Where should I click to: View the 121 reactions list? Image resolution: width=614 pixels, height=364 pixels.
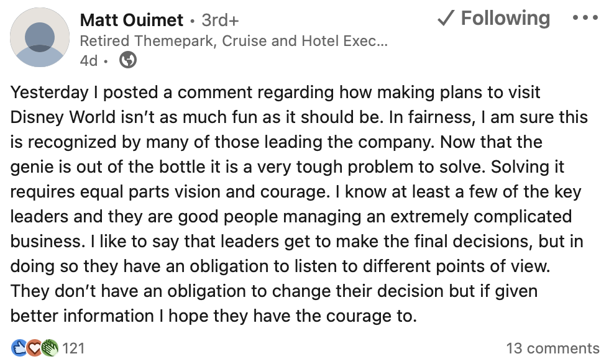(x=73, y=348)
